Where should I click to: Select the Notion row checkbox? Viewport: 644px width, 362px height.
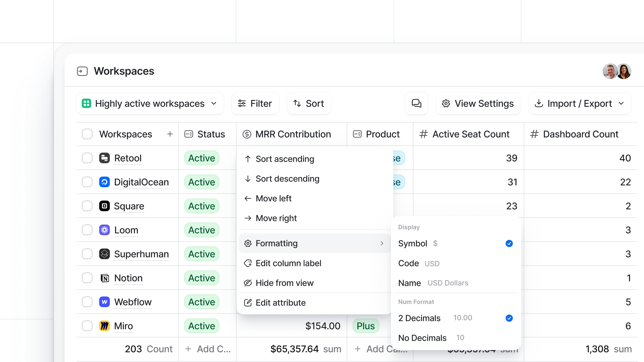(87, 278)
